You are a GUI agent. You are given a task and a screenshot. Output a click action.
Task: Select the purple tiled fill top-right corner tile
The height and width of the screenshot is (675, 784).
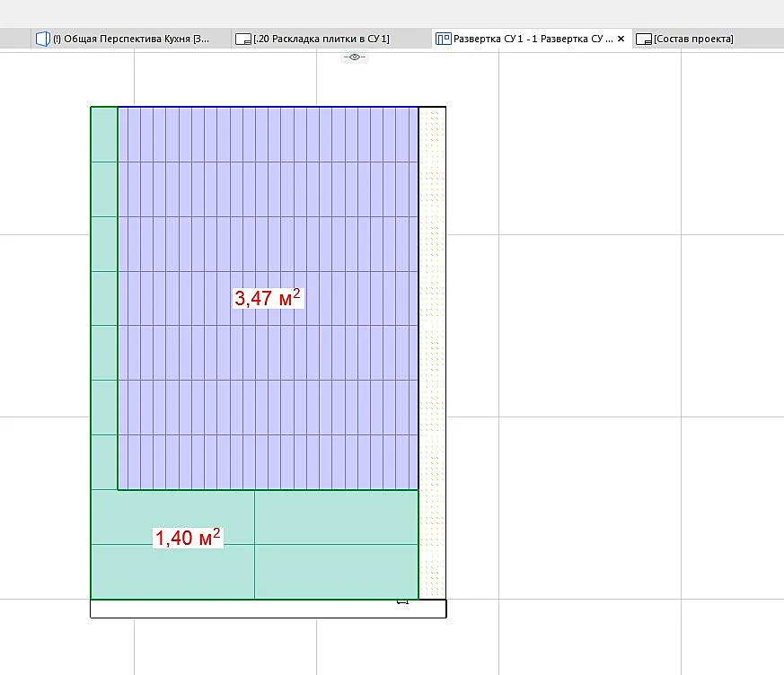[413, 135]
